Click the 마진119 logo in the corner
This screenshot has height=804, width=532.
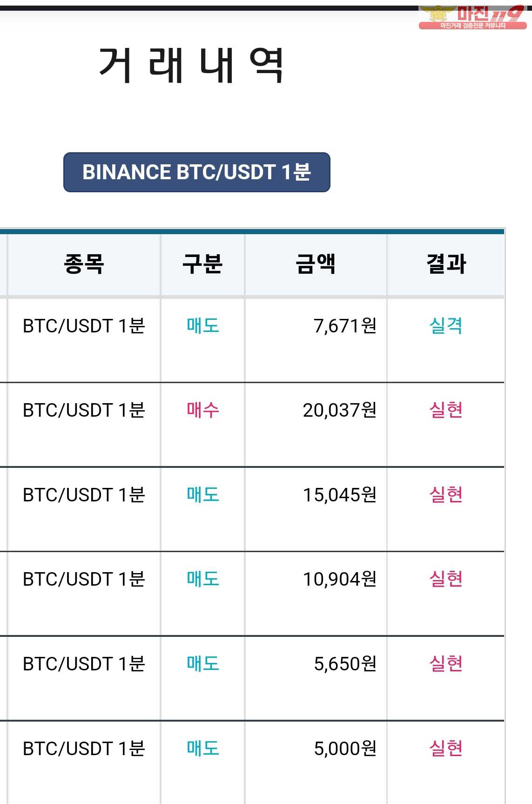click(473, 18)
